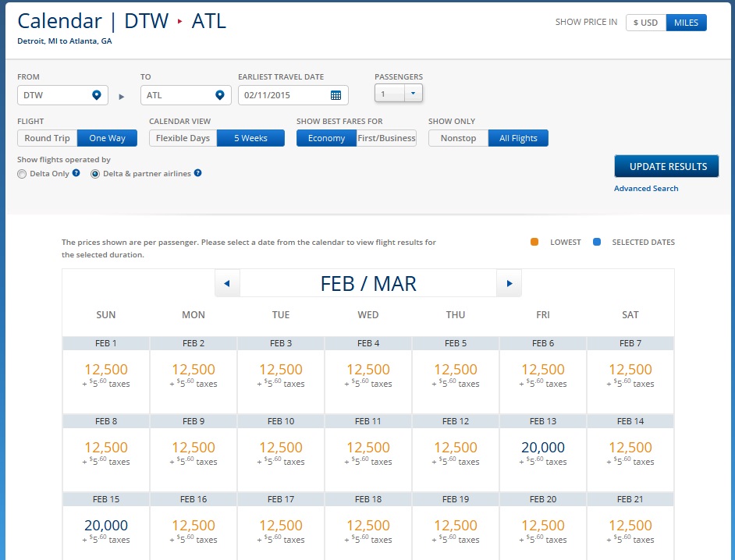This screenshot has height=560, width=735.
Task: Select the FEB 13 fare of 20,000 miles
Action: [x=542, y=448]
